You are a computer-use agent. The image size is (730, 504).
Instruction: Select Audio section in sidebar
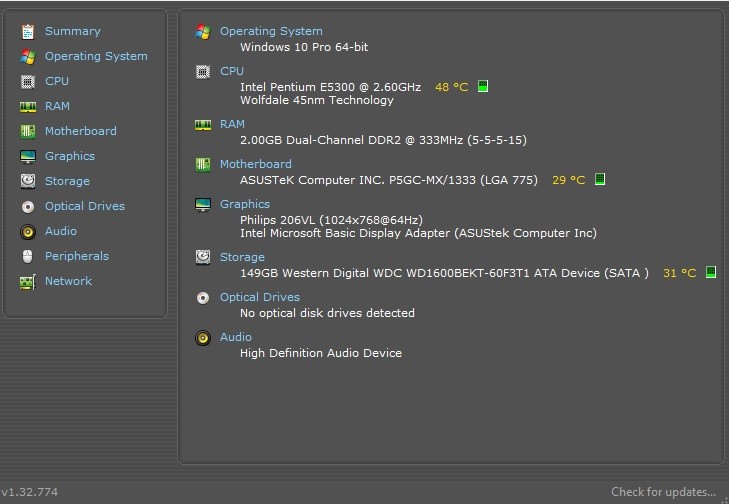click(x=61, y=231)
